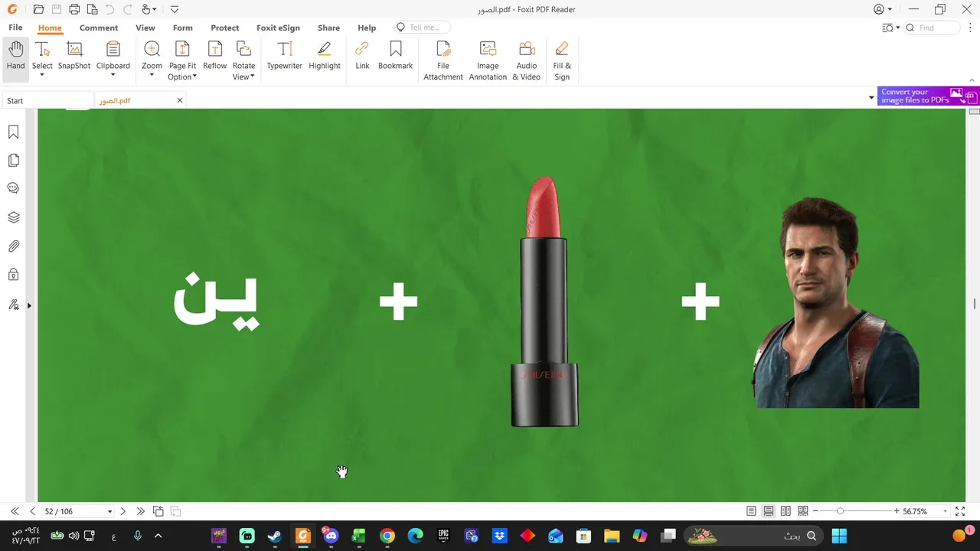Click the Tell me search box

421,28
